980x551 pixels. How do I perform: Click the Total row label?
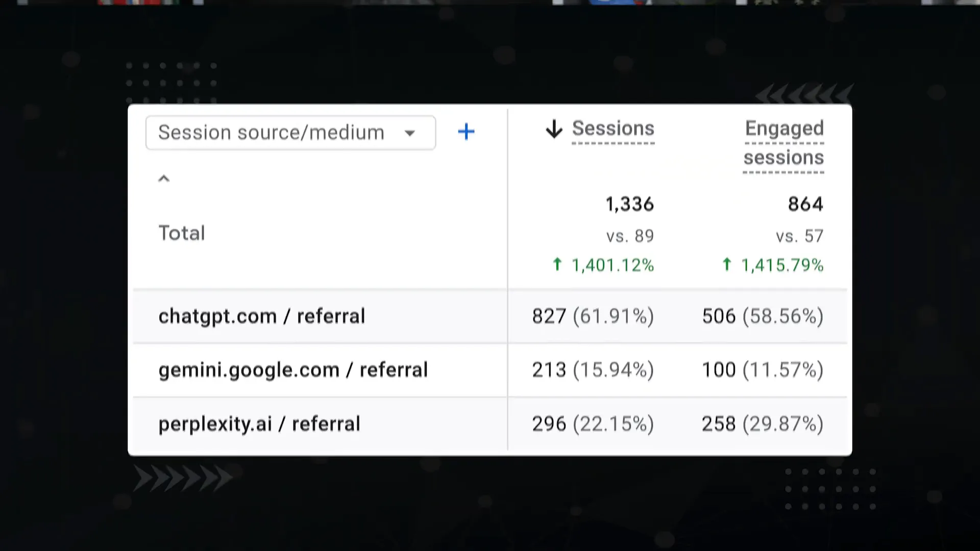pos(182,233)
